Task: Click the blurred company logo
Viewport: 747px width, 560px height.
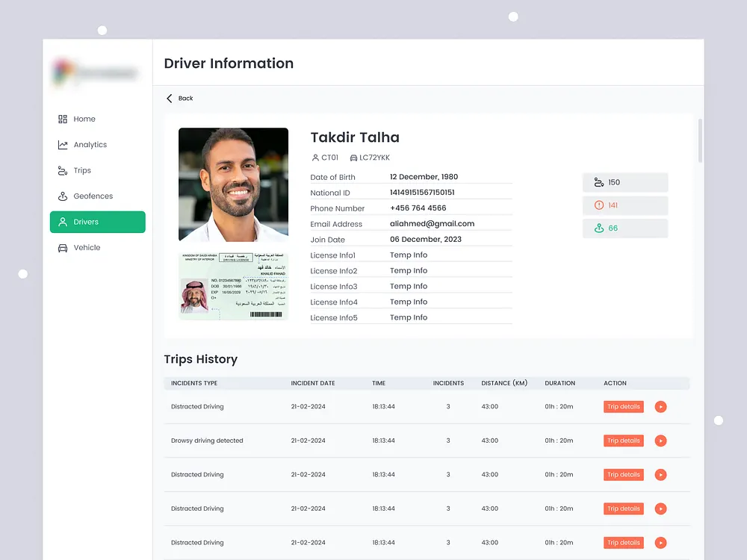Action: pyautogui.click(x=96, y=72)
